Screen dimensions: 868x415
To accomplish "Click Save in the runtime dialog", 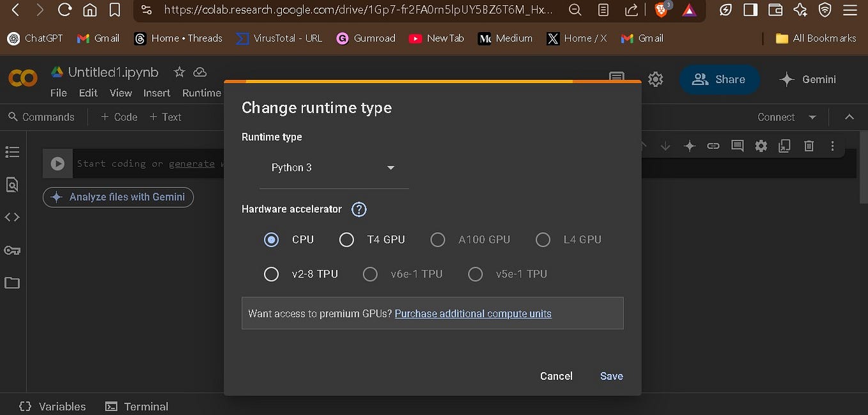I will (x=612, y=376).
